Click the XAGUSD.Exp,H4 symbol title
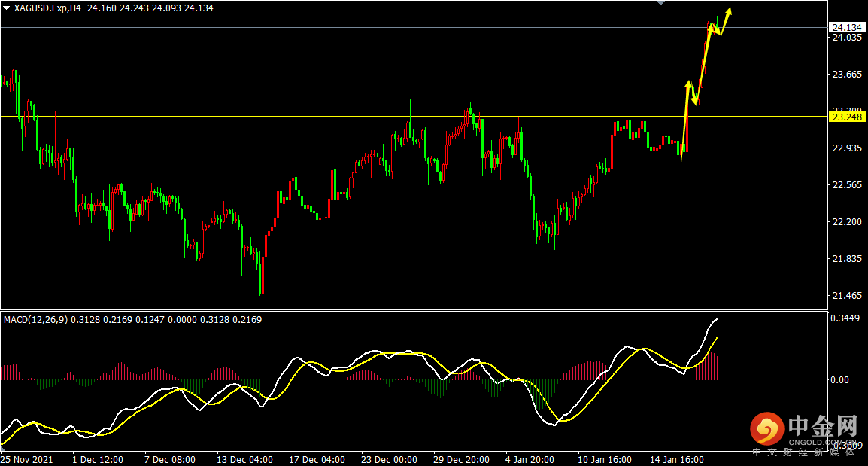The width and height of the screenshot is (868, 466). [x=47, y=8]
